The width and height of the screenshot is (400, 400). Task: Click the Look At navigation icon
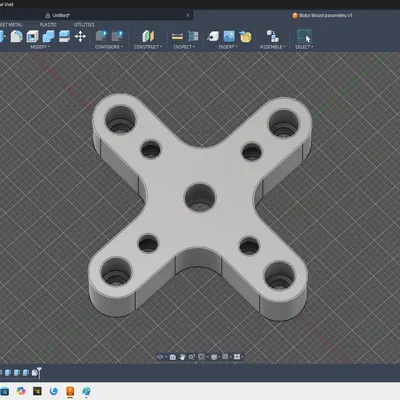click(173, 357)
